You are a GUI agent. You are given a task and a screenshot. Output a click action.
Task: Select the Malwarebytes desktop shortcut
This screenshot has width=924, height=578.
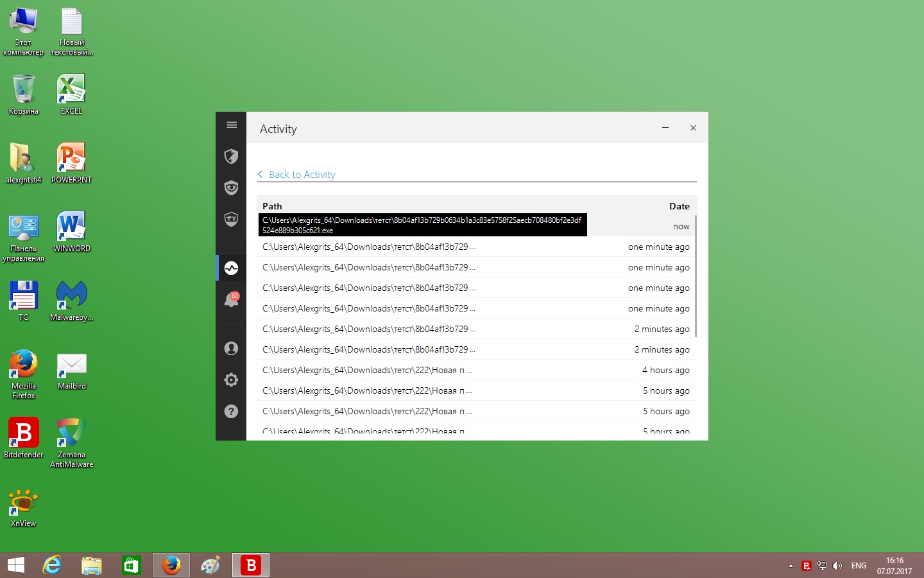[71, 301]
